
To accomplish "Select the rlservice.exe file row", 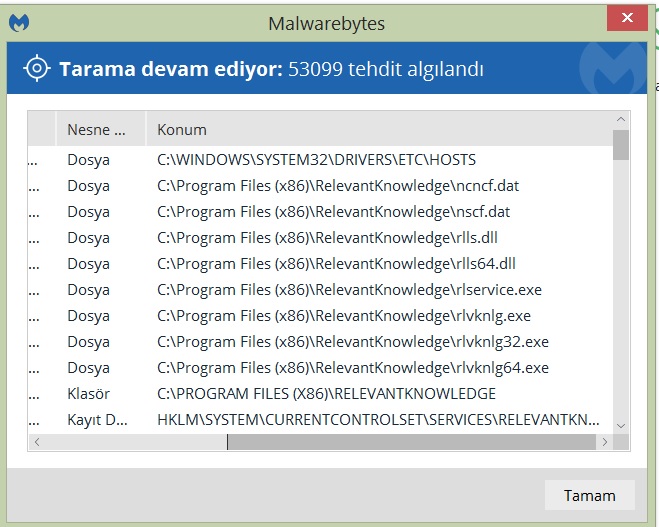I will (x=320, y=290).
